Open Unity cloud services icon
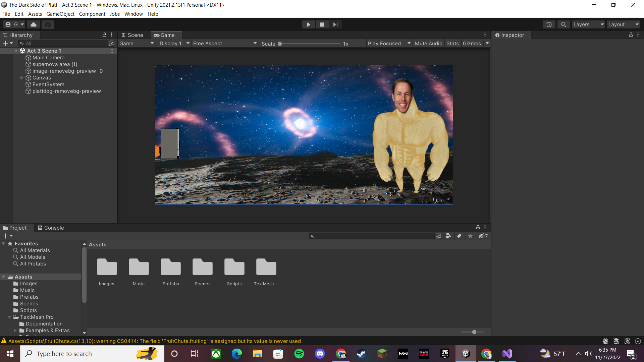The height and width of the screenshot is (362, 644). [34, 24]
